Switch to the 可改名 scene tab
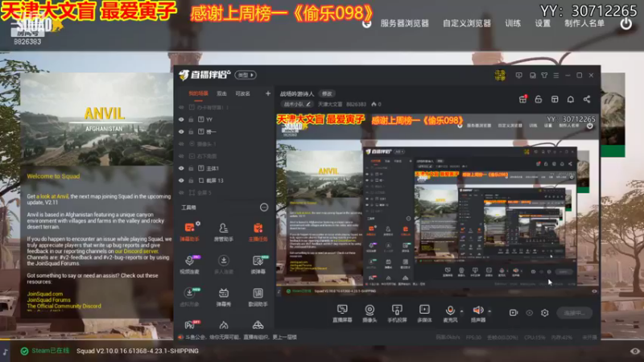 click(x=243, y=93)
